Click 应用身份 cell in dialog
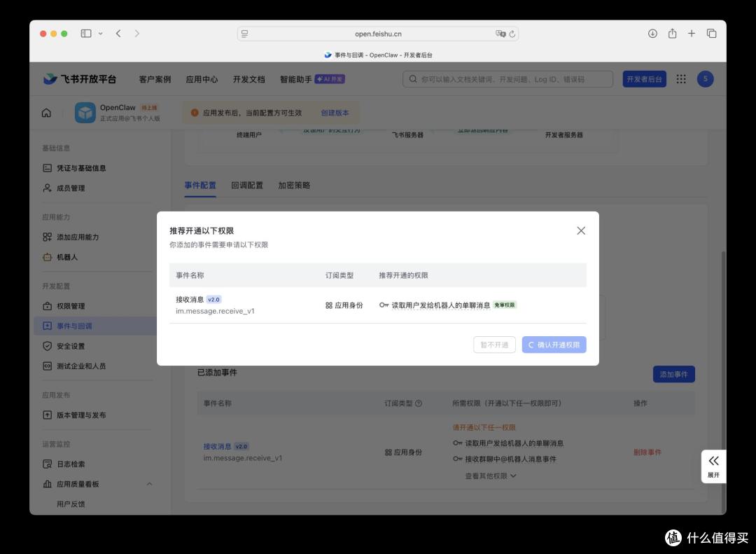Viewport: 756px width, 554px height. tap(344, 305)
